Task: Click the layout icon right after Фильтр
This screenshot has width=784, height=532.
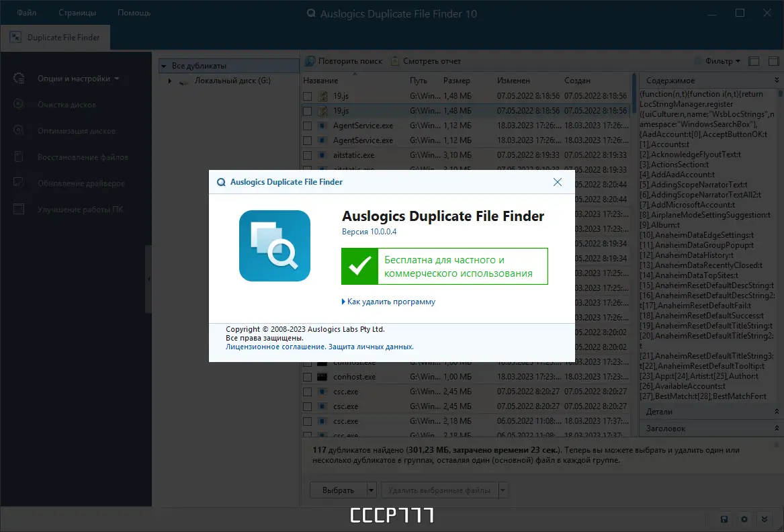Action: (x=754, y=61)
